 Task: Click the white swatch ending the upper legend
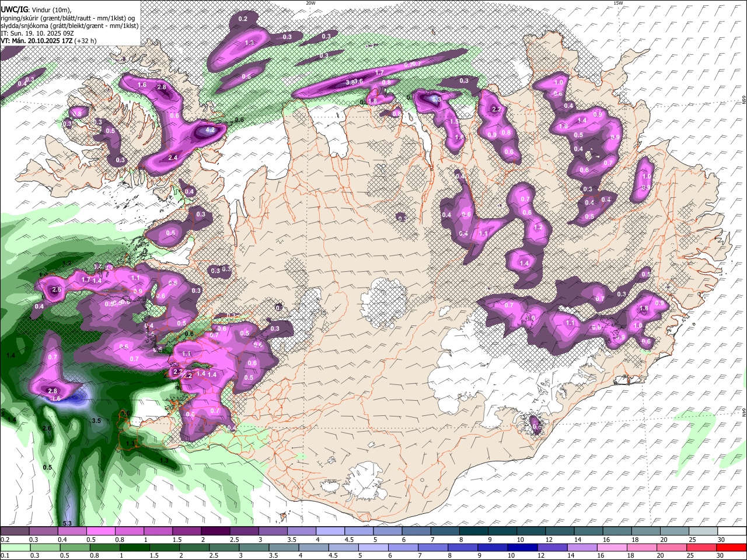click(x=732, y=531)
